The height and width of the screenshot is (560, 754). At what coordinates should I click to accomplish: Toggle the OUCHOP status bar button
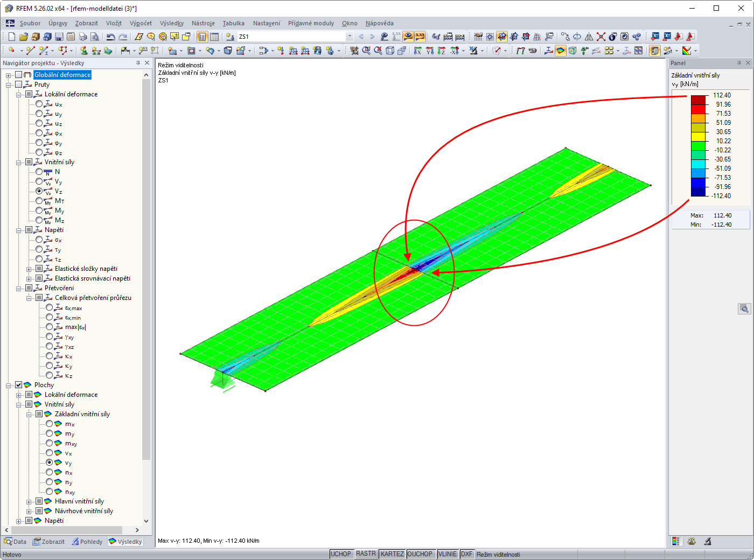tap(420, 554)
